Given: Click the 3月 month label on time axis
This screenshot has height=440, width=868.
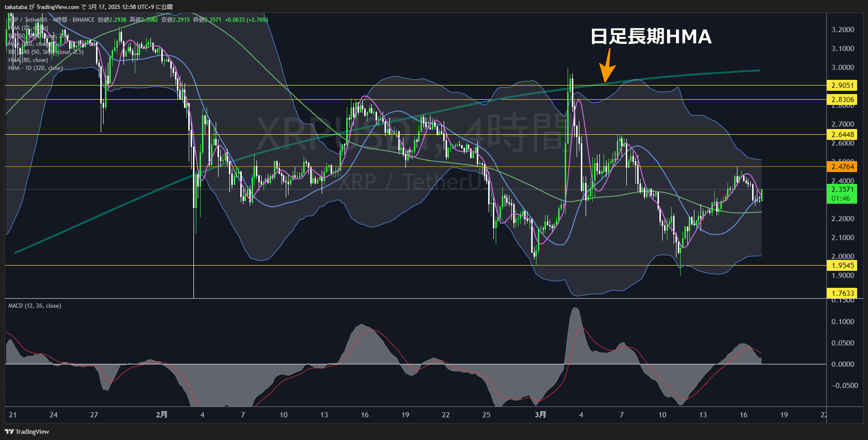Looking at the screenshot, I should tap(541, 414).
